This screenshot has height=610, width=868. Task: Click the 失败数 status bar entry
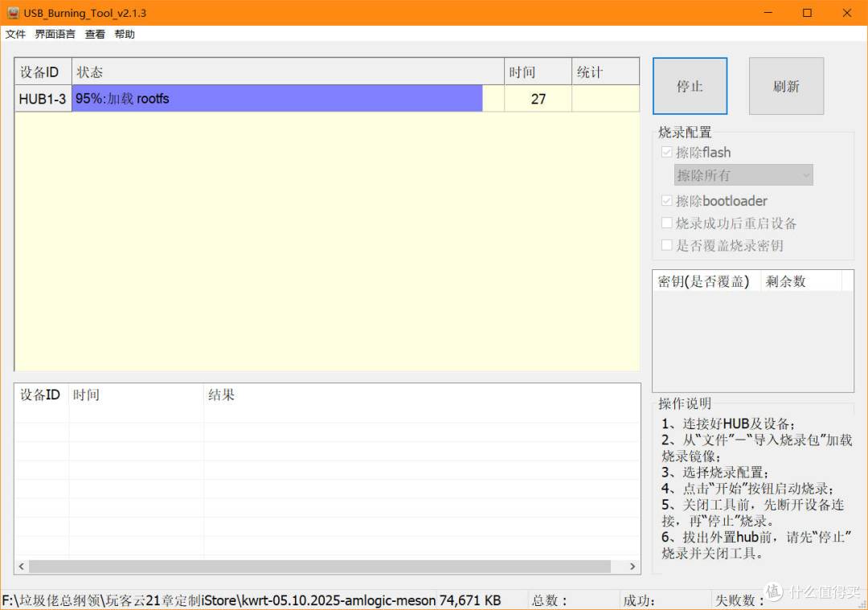pos(739,600)
